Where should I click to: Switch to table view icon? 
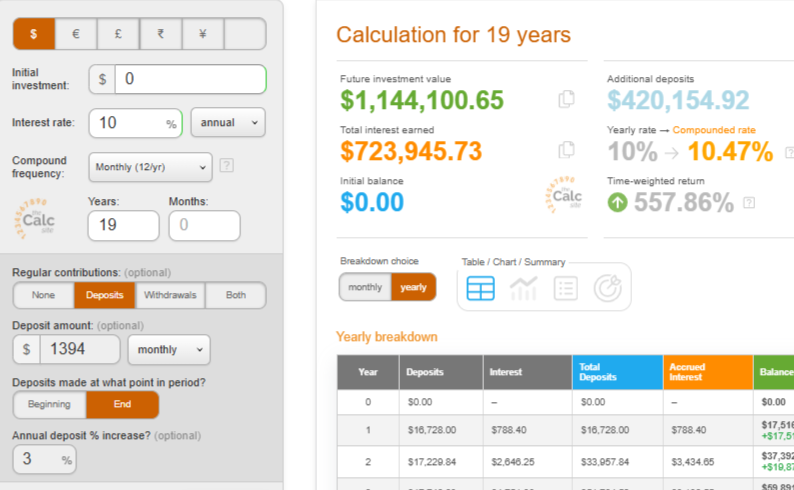point(481,288)
